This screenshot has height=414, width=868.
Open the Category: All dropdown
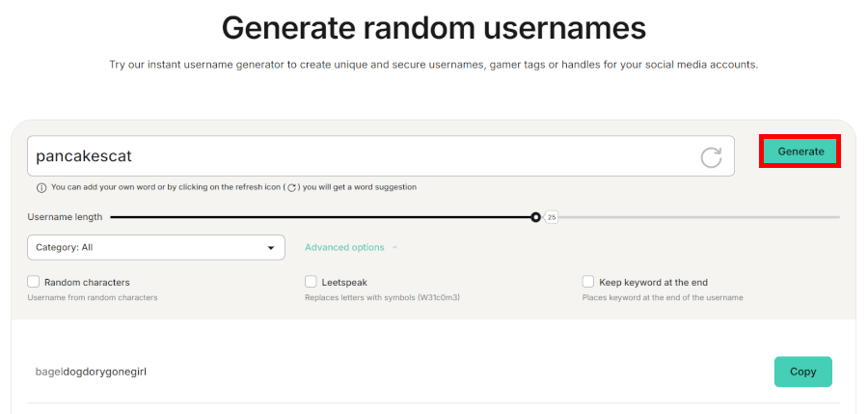click(156, 248)
